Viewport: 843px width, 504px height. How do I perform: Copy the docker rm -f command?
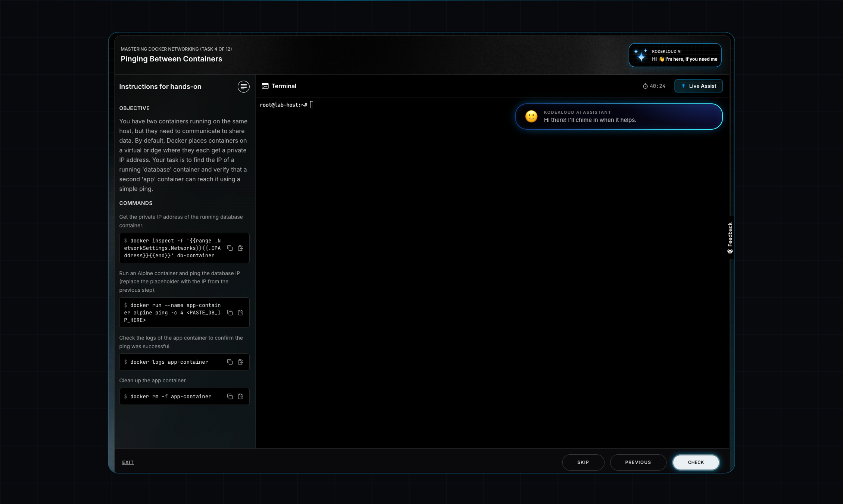click(x=230, y=396)
